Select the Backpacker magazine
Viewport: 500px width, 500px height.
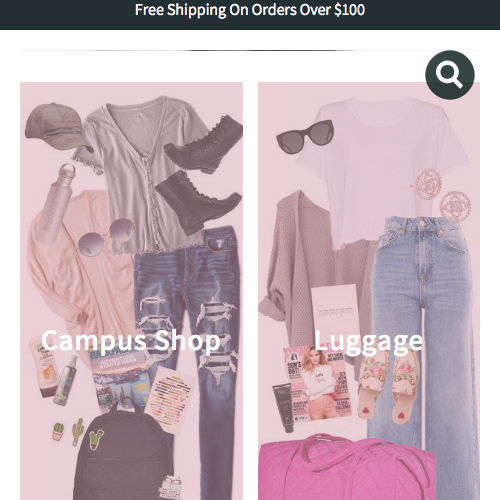[120, 377]
